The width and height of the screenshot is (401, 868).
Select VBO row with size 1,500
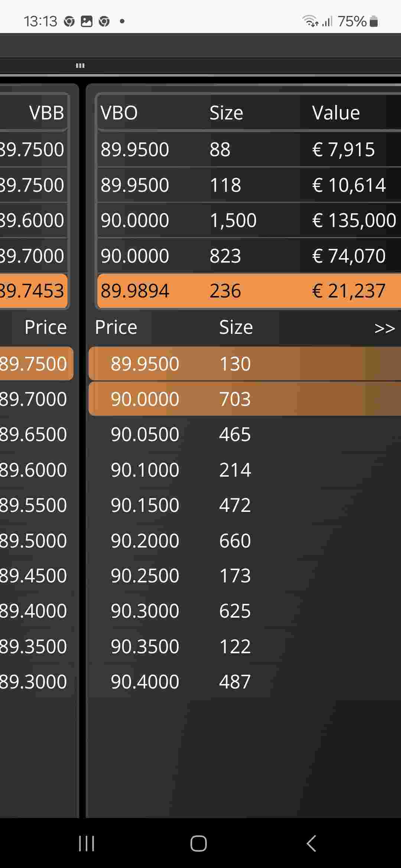249,220
